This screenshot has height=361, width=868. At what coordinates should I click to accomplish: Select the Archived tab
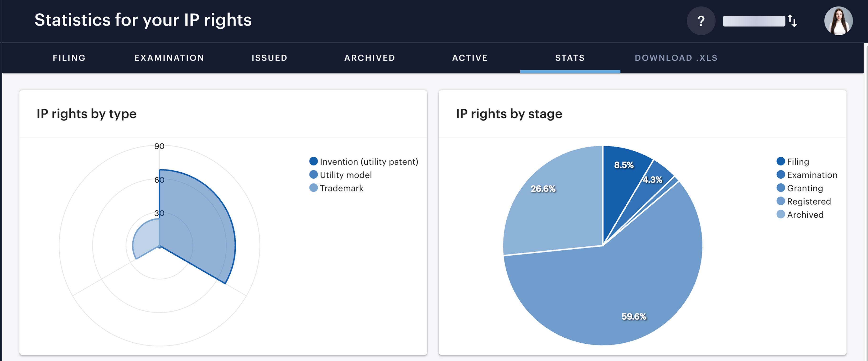click(370, 58)
